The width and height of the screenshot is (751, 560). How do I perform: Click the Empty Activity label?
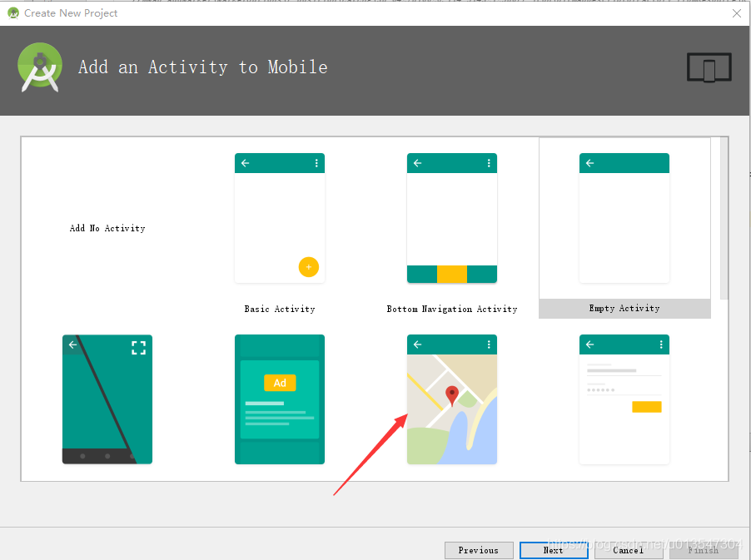tap(624, 308)
